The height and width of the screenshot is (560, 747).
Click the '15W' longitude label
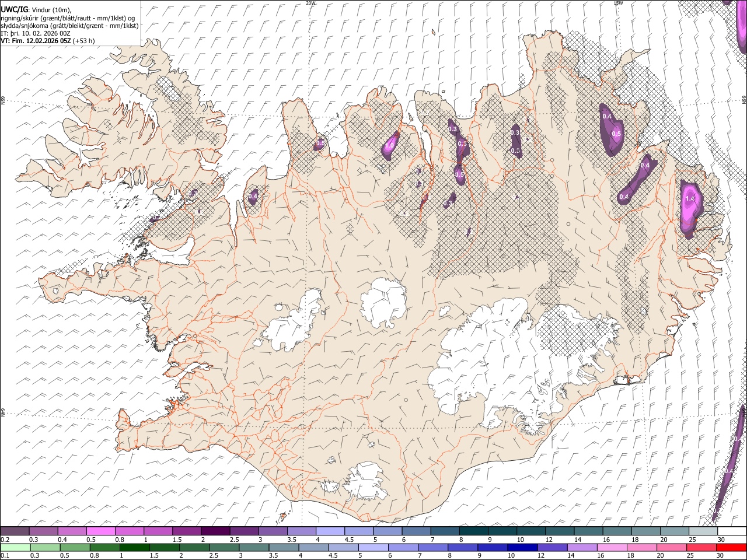click(619, 3)
